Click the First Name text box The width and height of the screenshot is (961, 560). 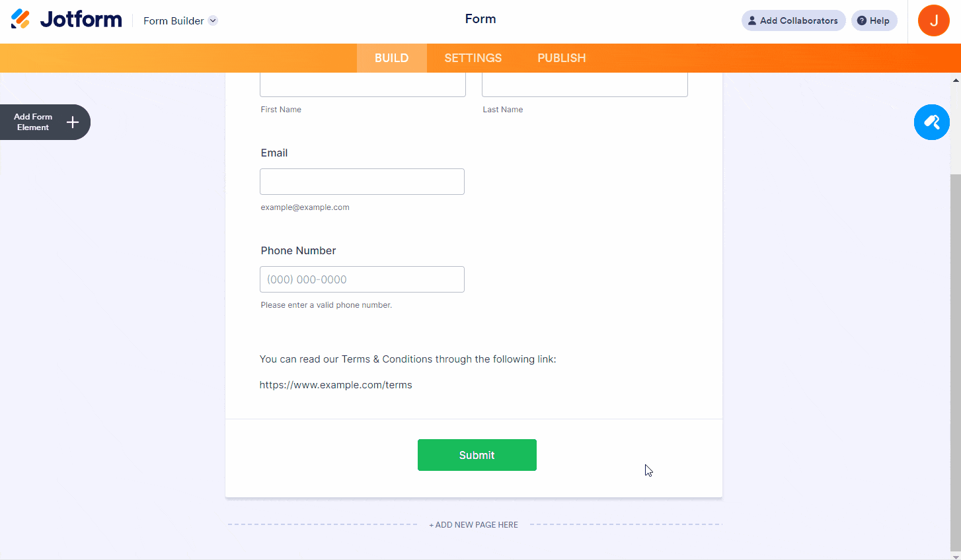pyautogui.click(x=363, y=86)
